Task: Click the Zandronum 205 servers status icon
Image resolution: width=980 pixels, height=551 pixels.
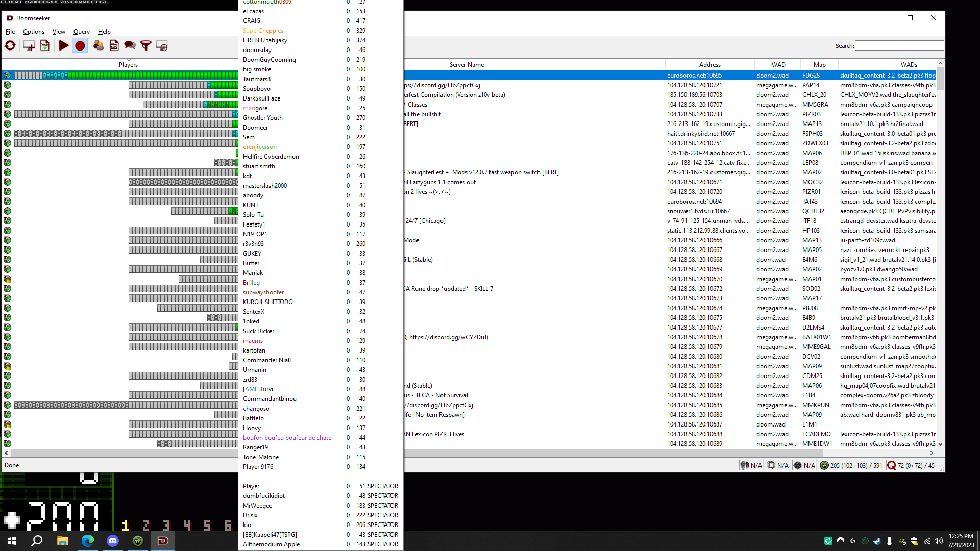Action: pos(824,465)
